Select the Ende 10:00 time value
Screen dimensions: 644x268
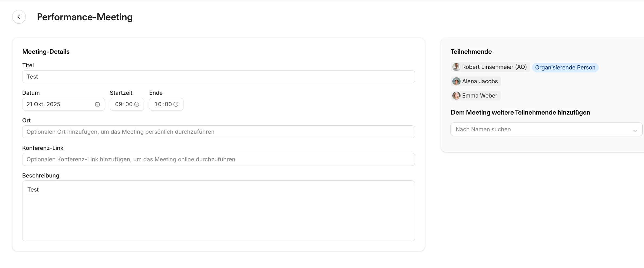click(163, 104)
